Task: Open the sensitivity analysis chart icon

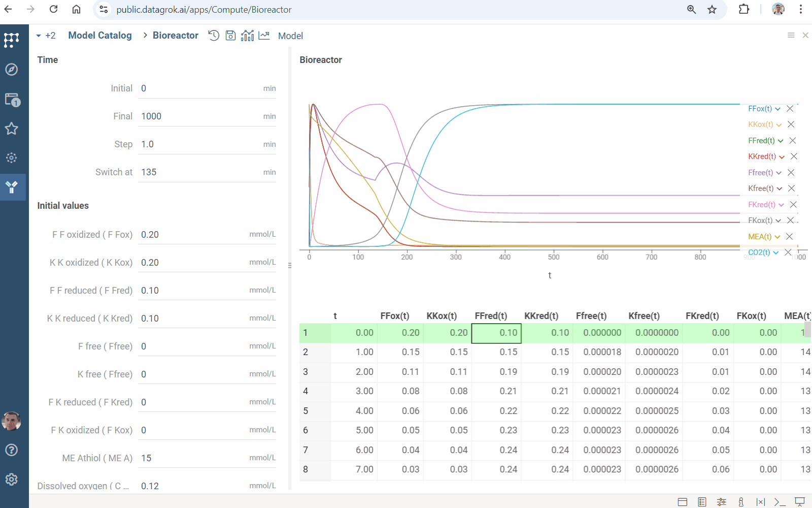Action: (x=247, y=36)
